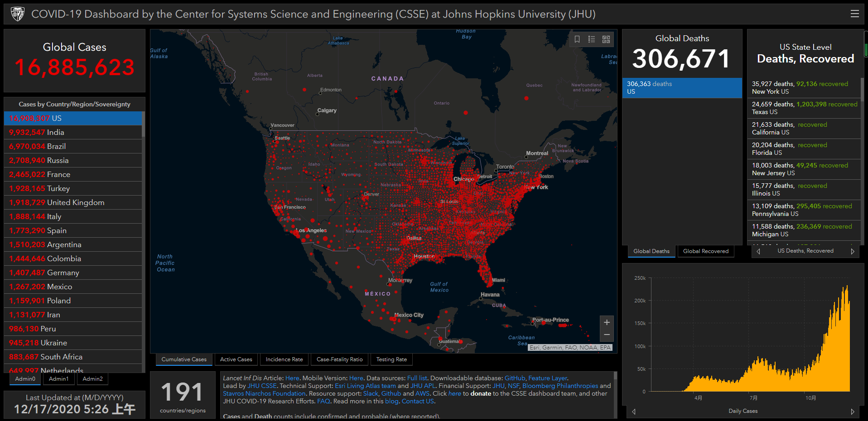Select Spain in the country cases list
The width and height of the screenshot is (868, 421).
pyautogui.click(x=73, y=230)
